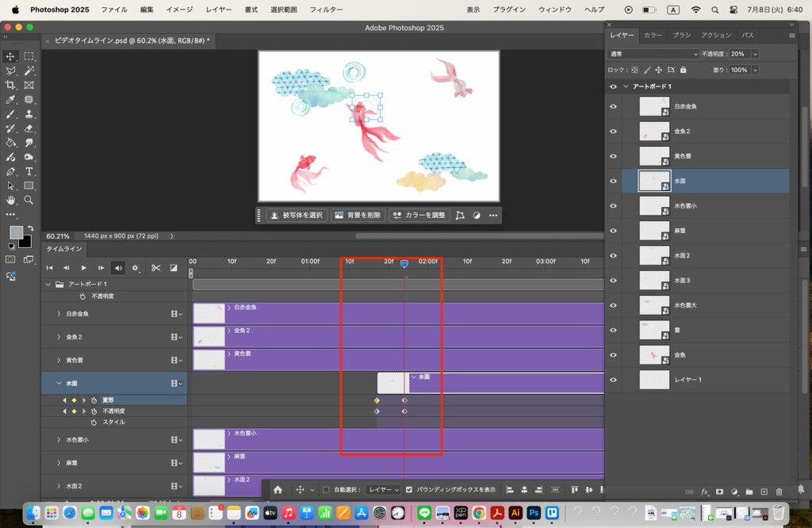Open the ウィンドウ menu
The width and height of the screenshot is (812, 528).
(x=555, y=10)
